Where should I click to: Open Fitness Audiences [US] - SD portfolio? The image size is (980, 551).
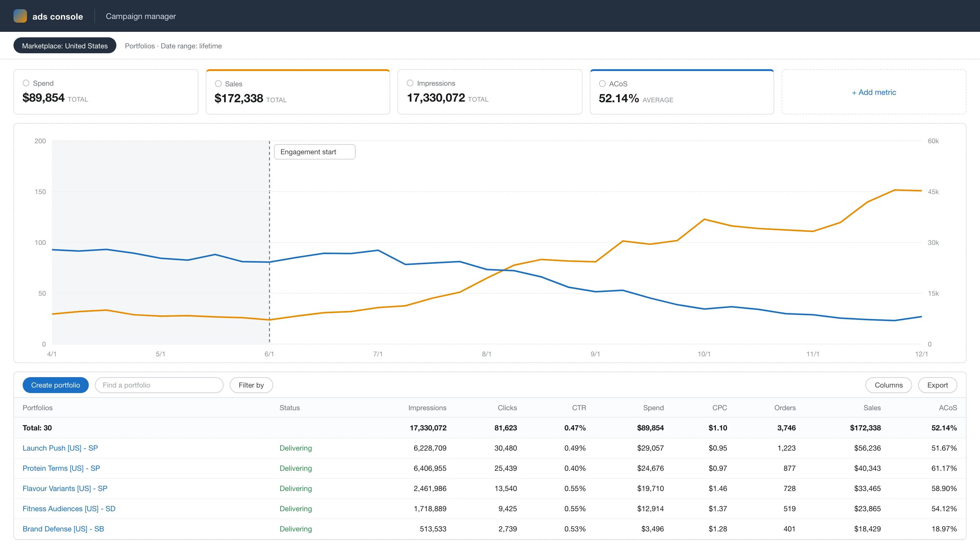[69, 509]
